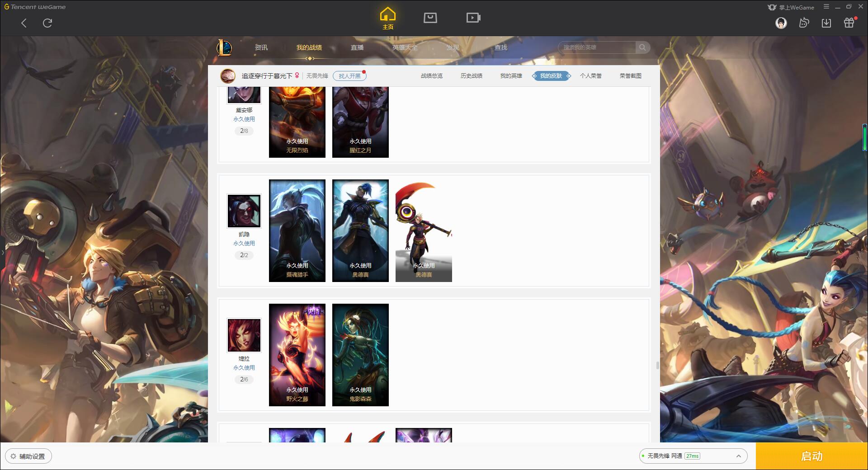The width and height of the screenshot is (868, 470).
Task: Open the video player icon in the top bar
Action: 473,18
